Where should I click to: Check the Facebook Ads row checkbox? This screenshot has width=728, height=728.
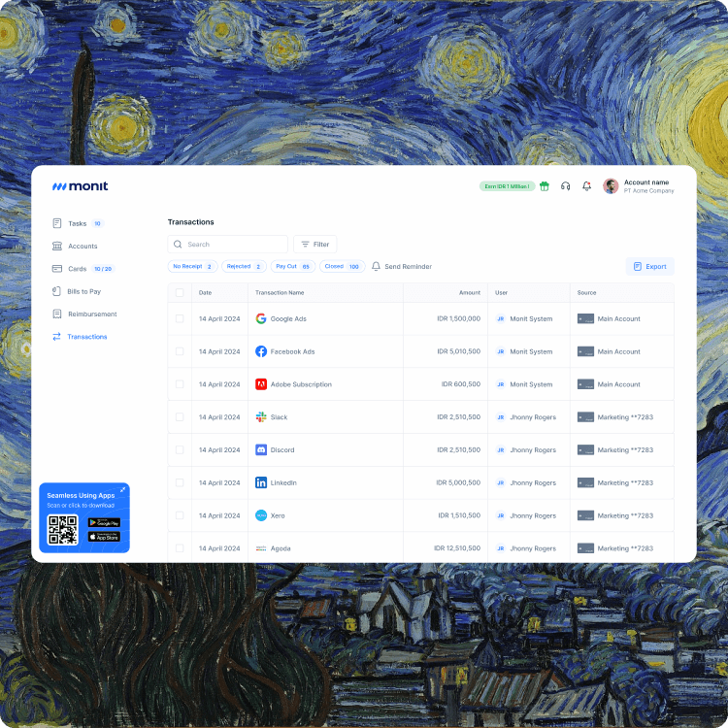[180, 351]
